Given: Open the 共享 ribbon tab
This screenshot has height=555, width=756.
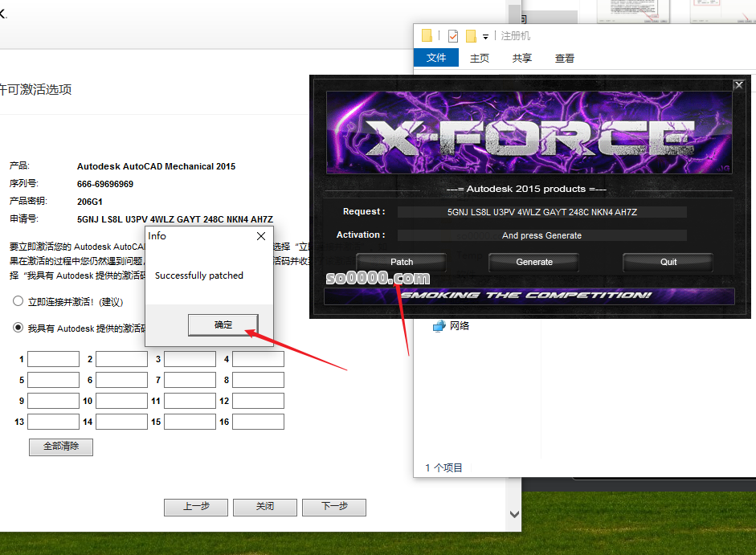Looking at the screenshot, I should (522, 58).
